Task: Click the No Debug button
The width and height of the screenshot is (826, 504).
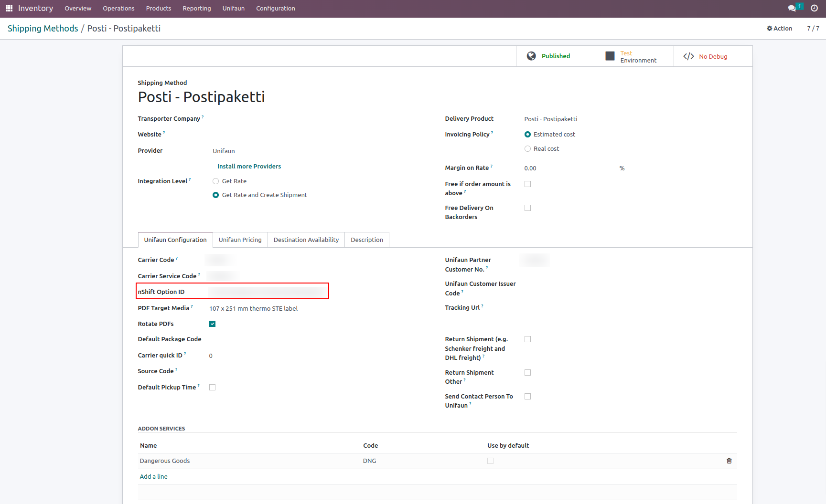Action: (713, 56)
